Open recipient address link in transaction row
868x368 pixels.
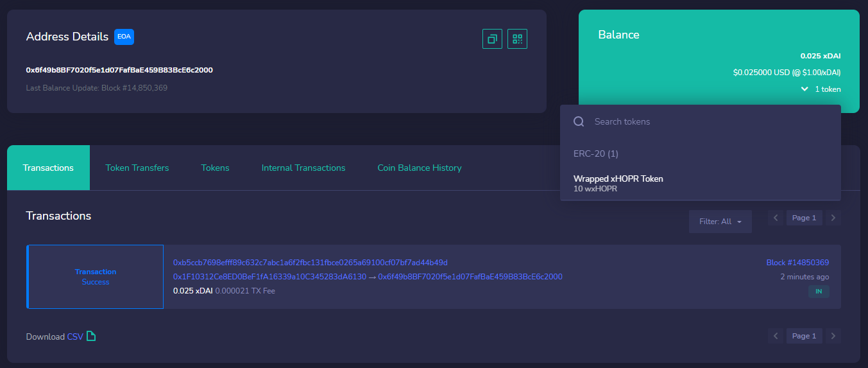470,277
